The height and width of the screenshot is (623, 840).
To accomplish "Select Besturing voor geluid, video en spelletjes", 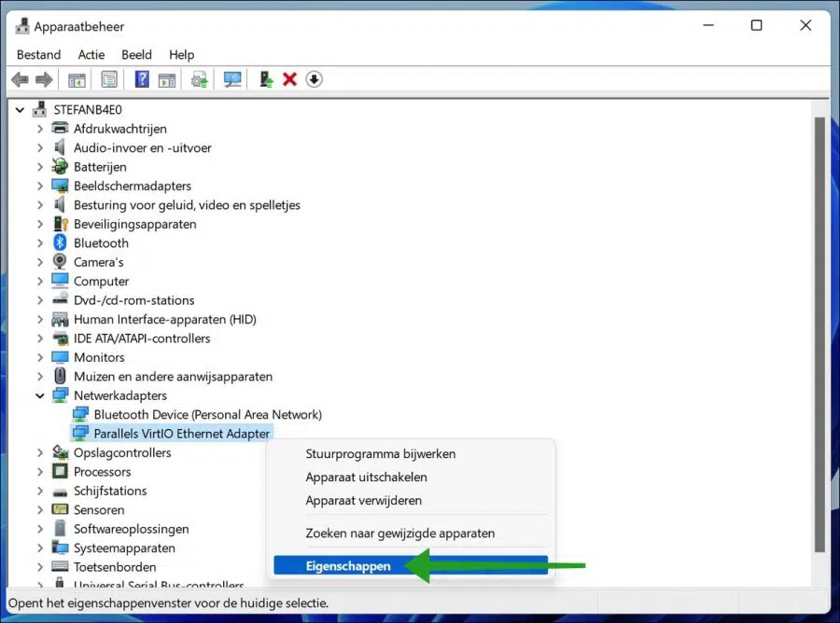I will [x=187, y=205].
